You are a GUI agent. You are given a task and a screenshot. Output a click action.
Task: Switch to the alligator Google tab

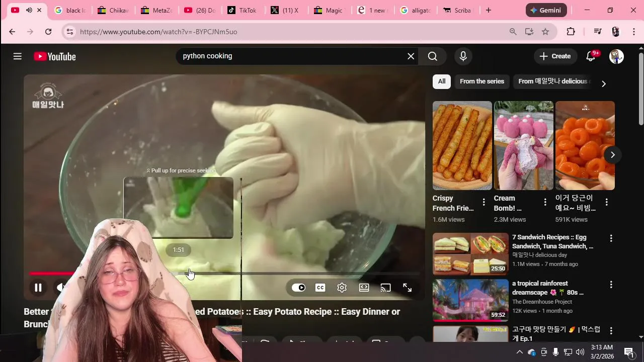(416, 10)
